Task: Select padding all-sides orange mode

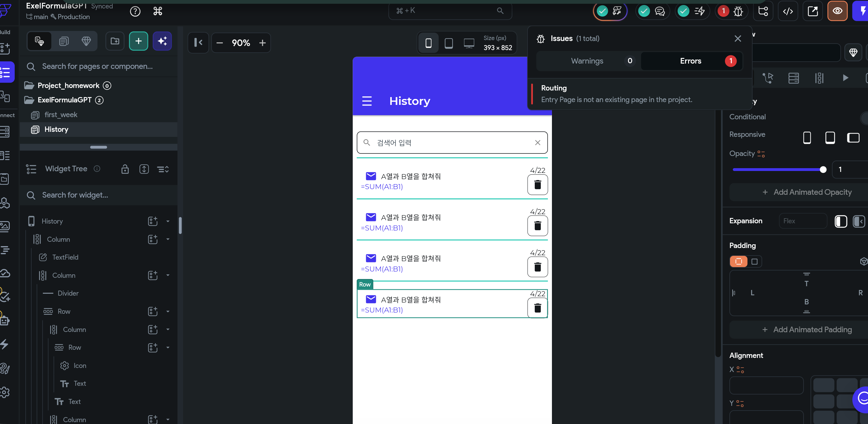Action: point(738,261)
